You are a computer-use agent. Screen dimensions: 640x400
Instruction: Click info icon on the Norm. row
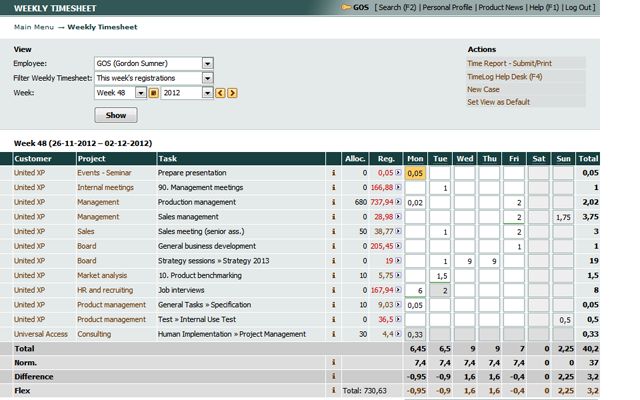point(333,362)
